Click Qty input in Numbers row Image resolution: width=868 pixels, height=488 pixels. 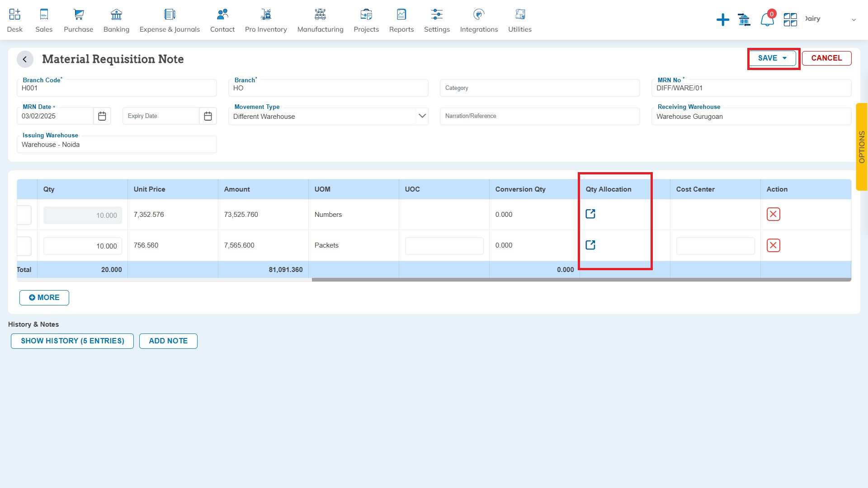[83, 215]
